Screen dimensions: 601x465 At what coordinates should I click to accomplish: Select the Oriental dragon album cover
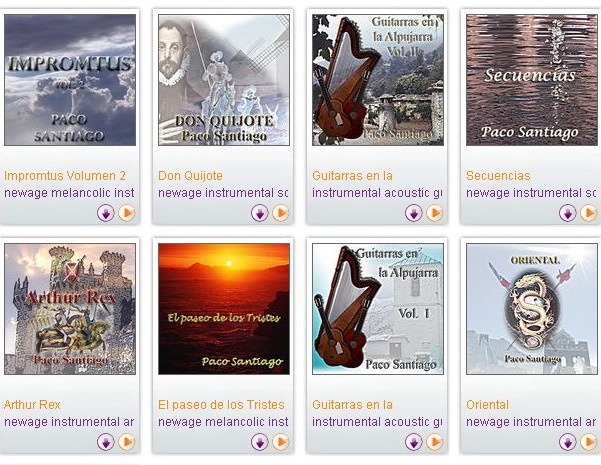coord(532,309)
